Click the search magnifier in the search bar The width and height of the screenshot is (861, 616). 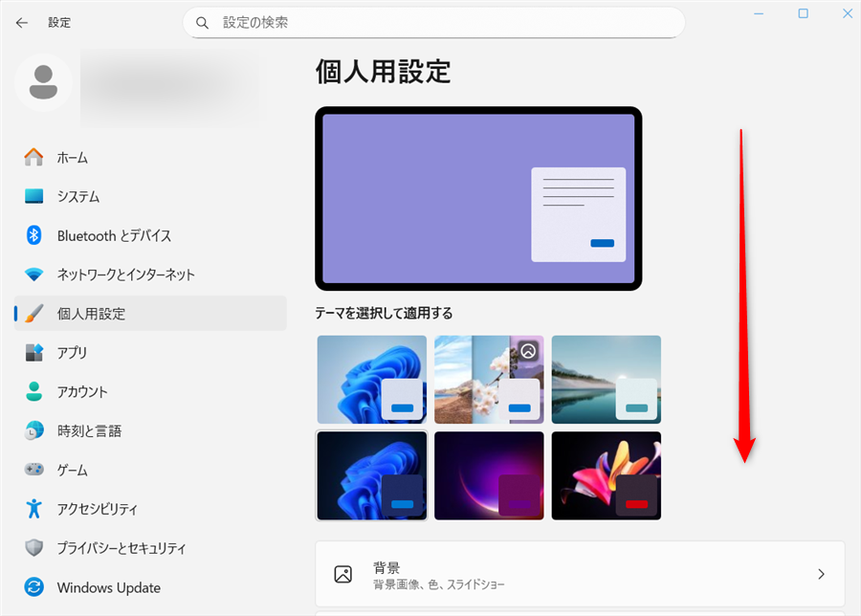pos(202,21)
